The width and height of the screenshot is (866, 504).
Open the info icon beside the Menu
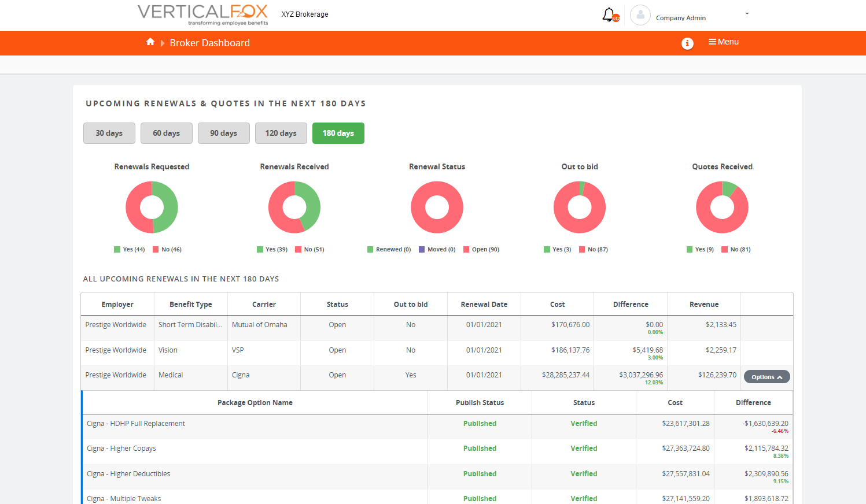687,43
